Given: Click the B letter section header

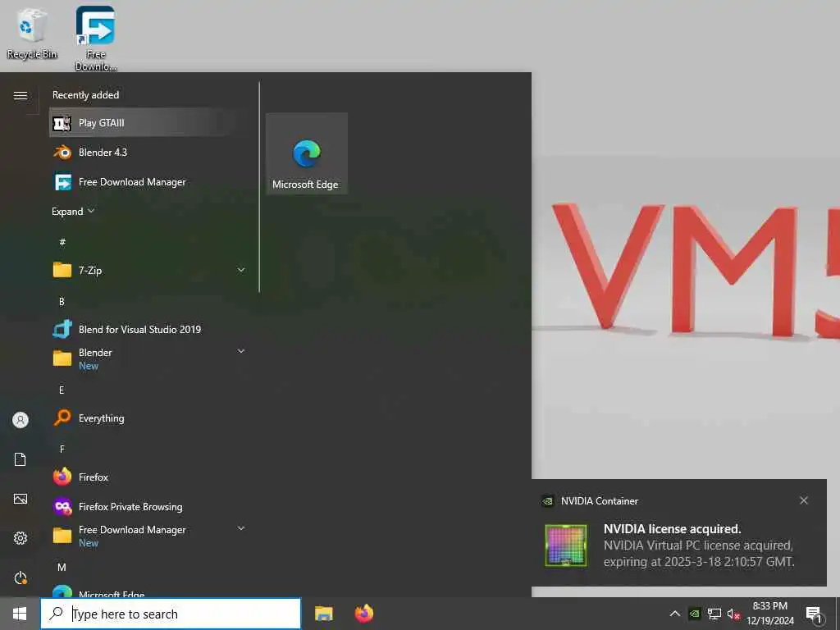Looking at the screenshot, I should pos(62,302).
